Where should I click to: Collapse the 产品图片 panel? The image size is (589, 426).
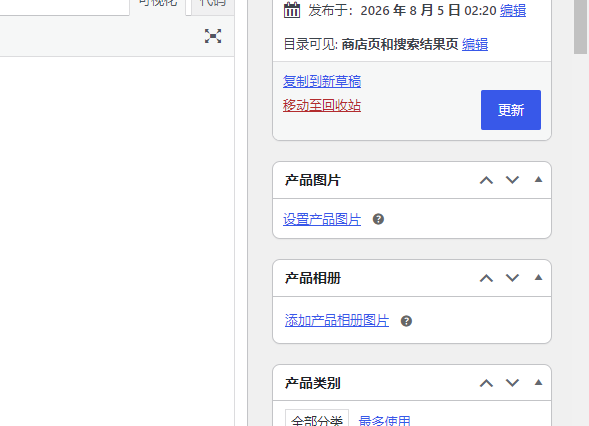click(x=538, y=180)
